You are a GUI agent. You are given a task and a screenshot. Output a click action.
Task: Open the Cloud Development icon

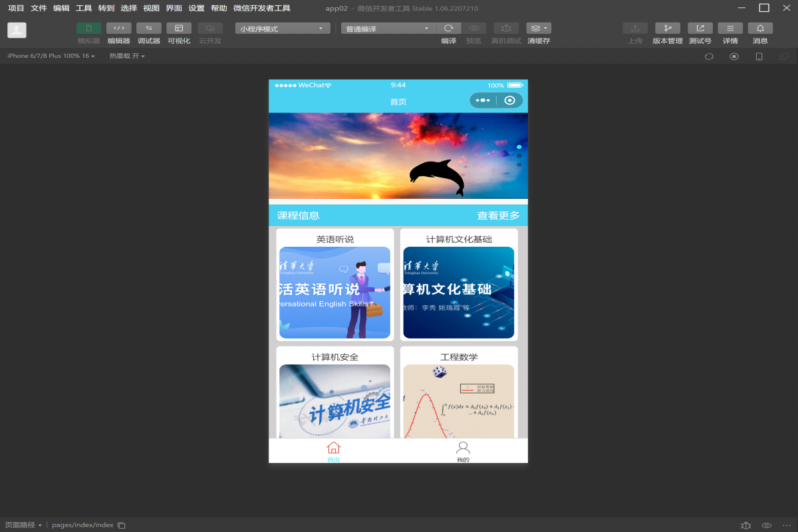coord(210,29)
